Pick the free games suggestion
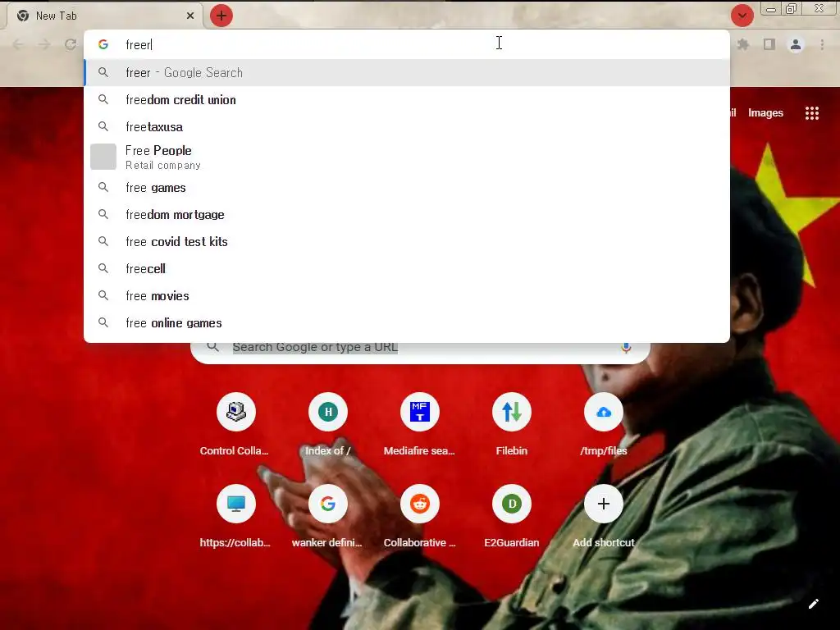 (407, 188)
